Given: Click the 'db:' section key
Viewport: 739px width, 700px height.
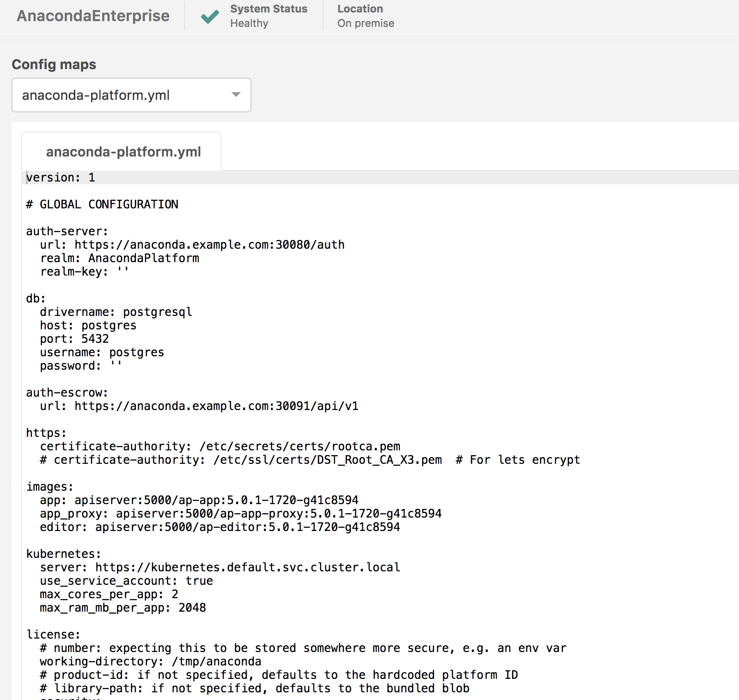Looking at the screenshot, I should [x=36, y=299].
